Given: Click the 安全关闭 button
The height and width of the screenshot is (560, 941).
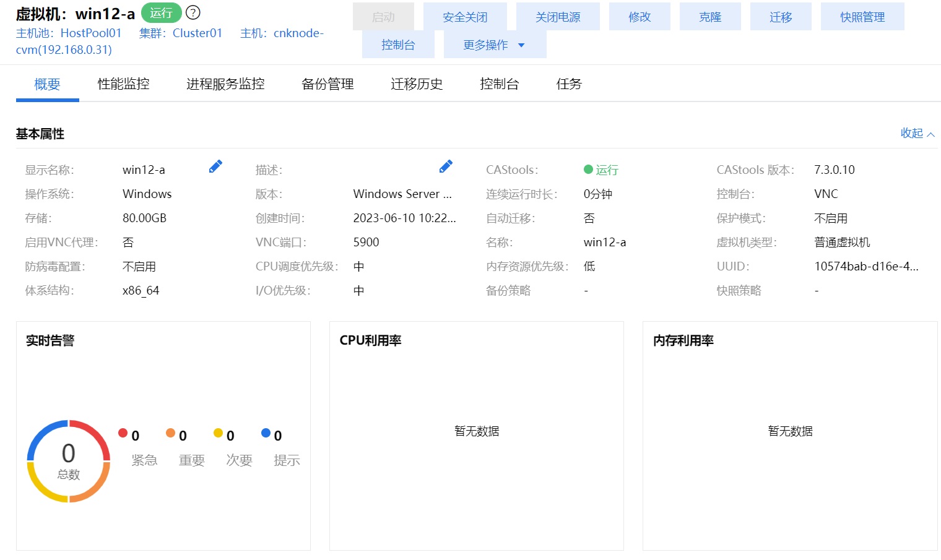Looking at the screenshot, I should tap(465, 17).
